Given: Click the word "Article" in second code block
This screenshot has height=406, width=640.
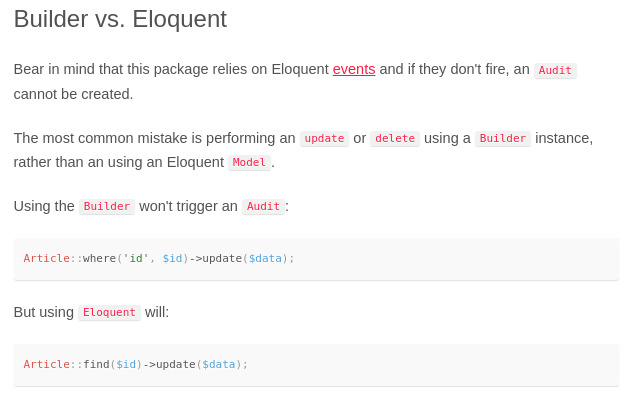Looking at the screenshot, I should pos(47,364).
